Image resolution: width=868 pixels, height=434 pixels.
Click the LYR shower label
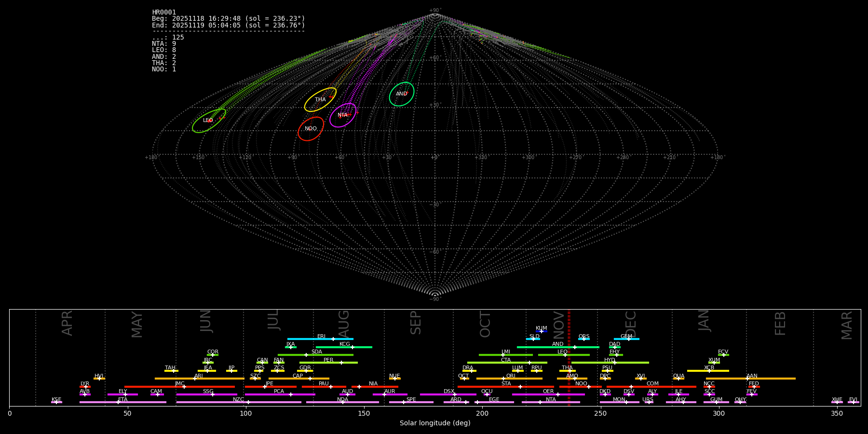coord(85,384)
